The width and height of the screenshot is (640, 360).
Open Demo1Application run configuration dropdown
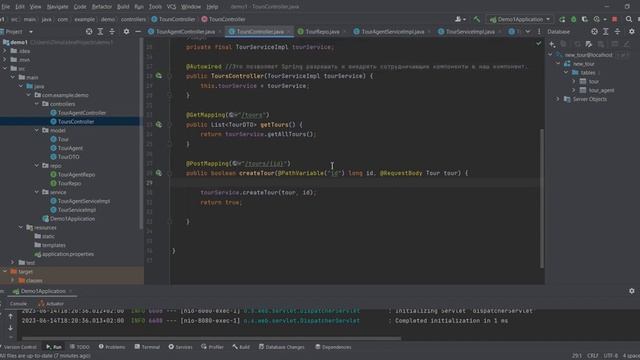520,19
